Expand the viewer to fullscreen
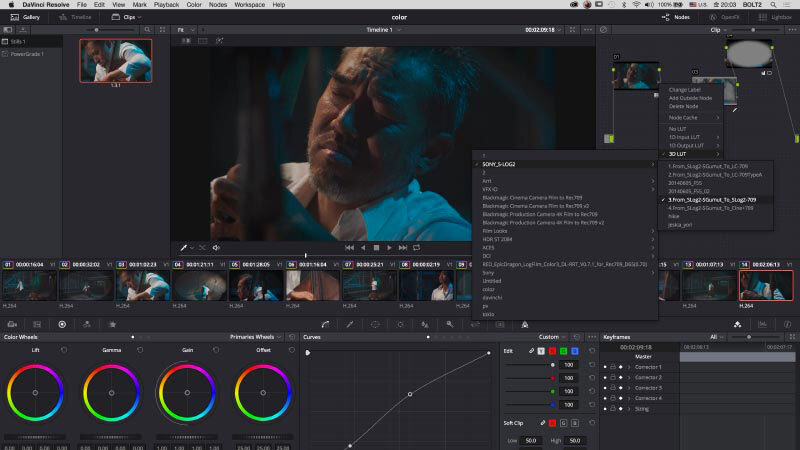This screenshot has height=450, width=800. click(x=572, y=30)
